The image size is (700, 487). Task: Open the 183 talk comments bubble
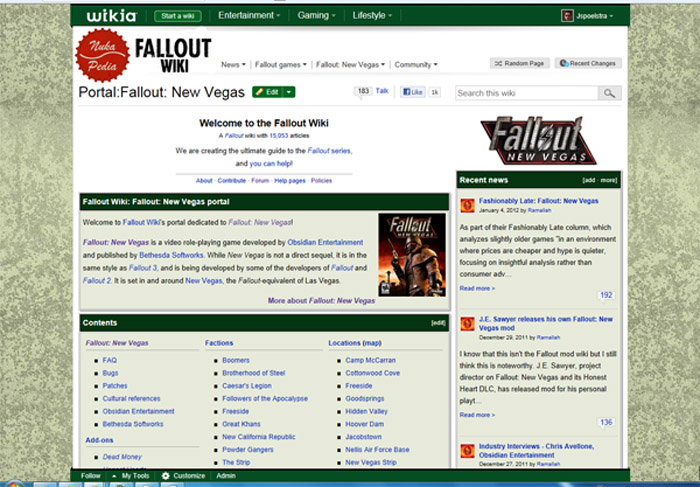click(363, 92)
